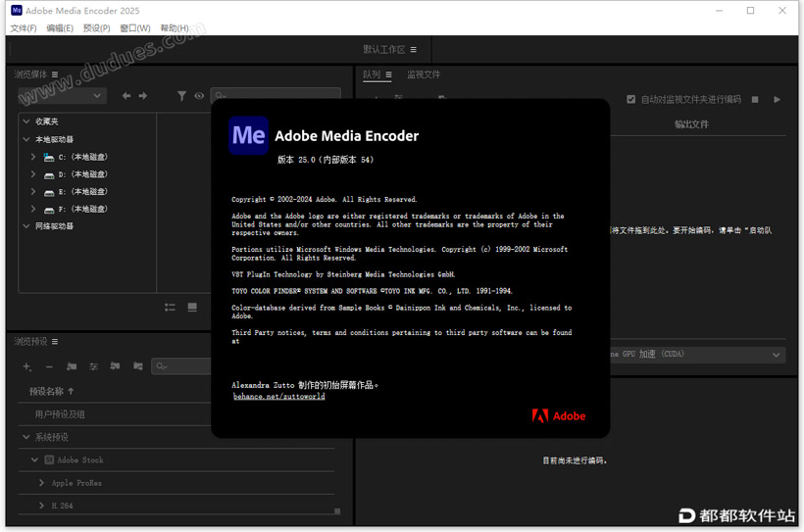Viewport: 804px width, 532px height.
Task: Click the start queue play button
Action: click(778, 99)
